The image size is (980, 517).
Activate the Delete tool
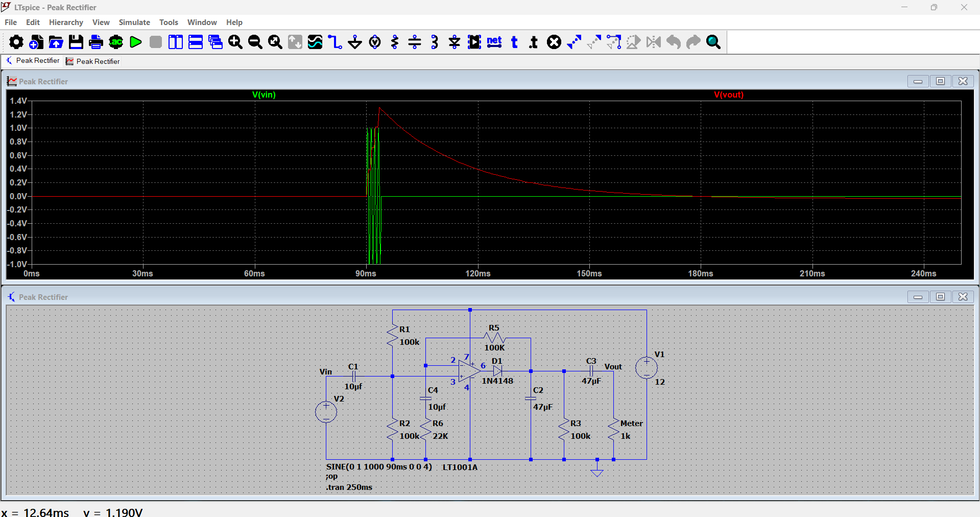pyautogui.click(x=554, y=42)
